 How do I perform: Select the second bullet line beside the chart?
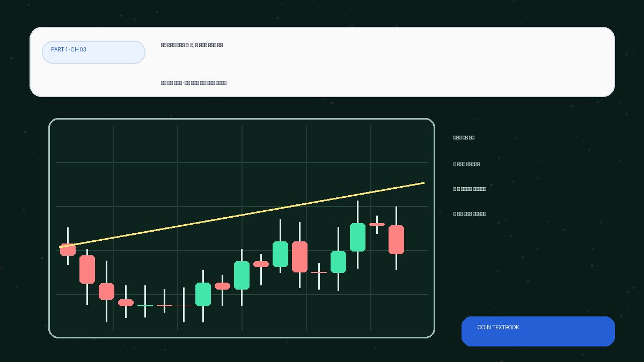(x=470, y=189)
